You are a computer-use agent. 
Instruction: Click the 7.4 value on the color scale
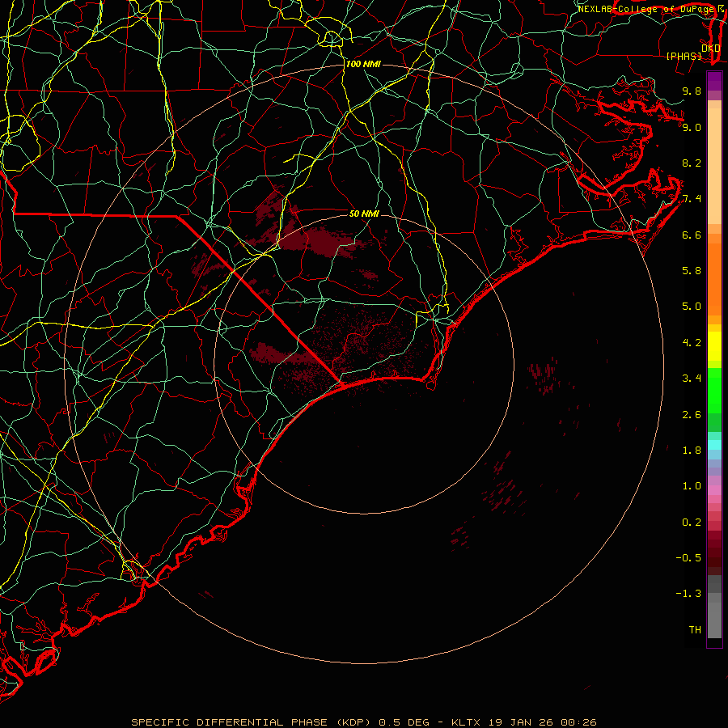692,199
